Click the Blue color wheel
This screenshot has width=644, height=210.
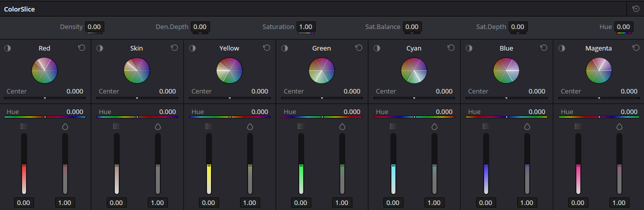506,70
